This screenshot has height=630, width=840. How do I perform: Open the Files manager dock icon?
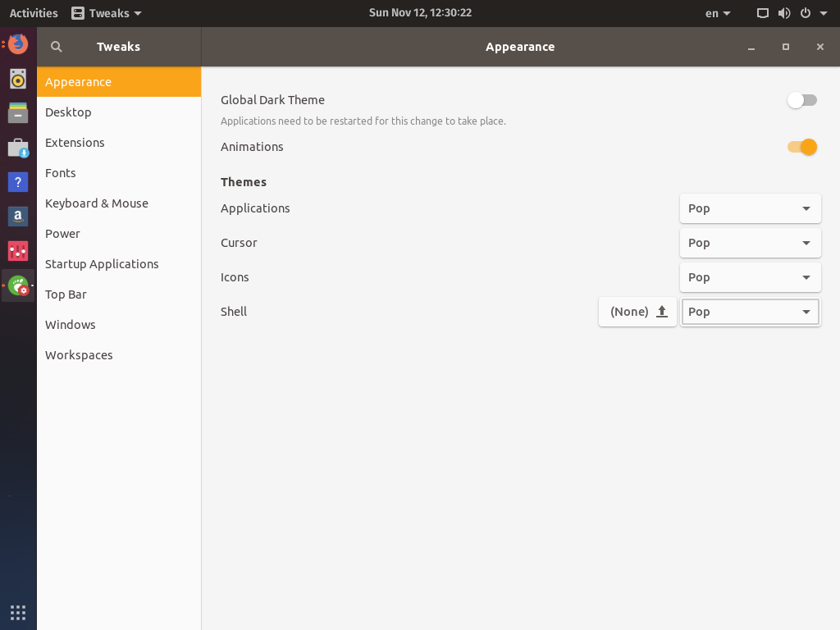(x=18, y=112)
